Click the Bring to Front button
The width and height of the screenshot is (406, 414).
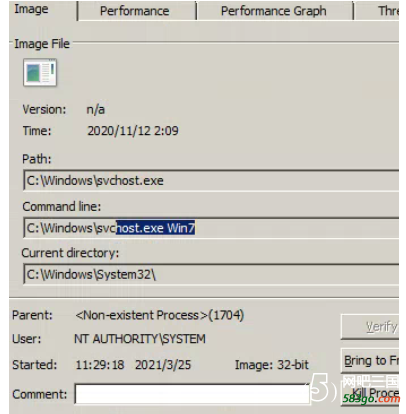click(370, 360)
